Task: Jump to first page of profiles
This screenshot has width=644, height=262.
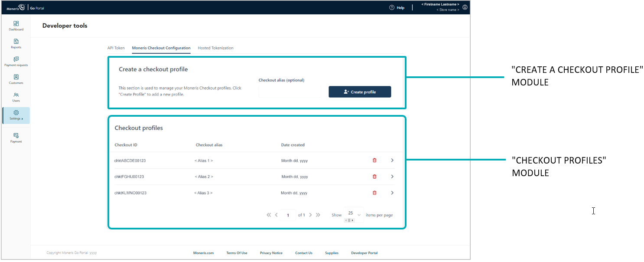Action: click(269, 215)
